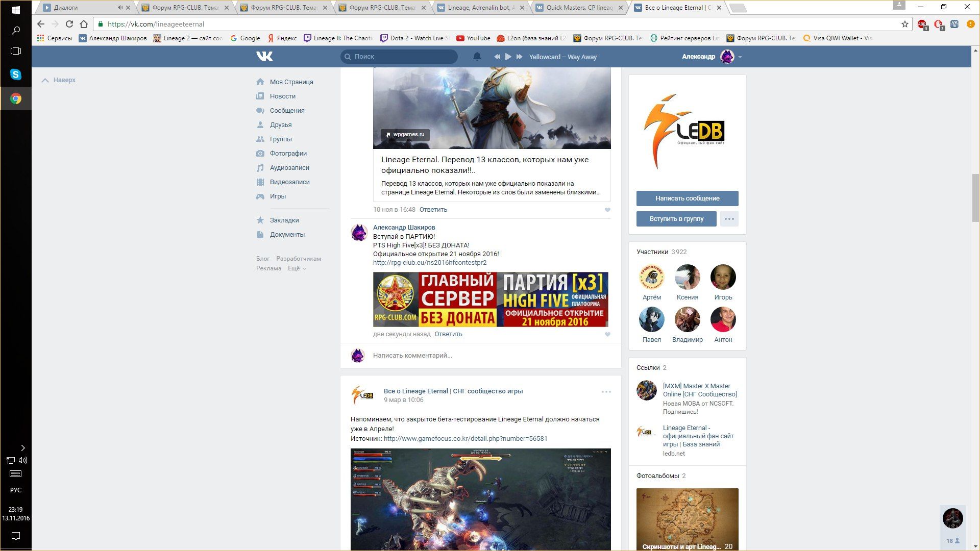The height and width of the screenshot is (551, 980).
Task: Focus the Поиск search field
Action: click(x=399, y=57)
